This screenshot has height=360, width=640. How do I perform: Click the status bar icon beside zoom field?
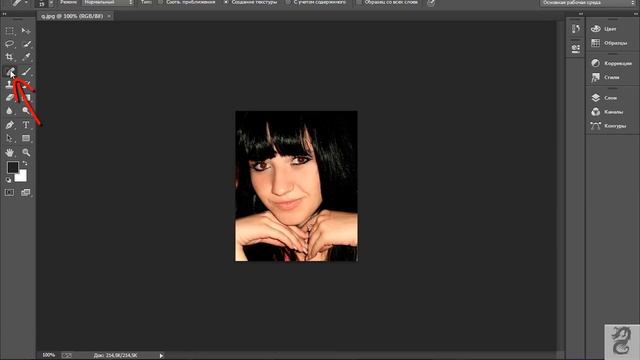click(67, 356)
